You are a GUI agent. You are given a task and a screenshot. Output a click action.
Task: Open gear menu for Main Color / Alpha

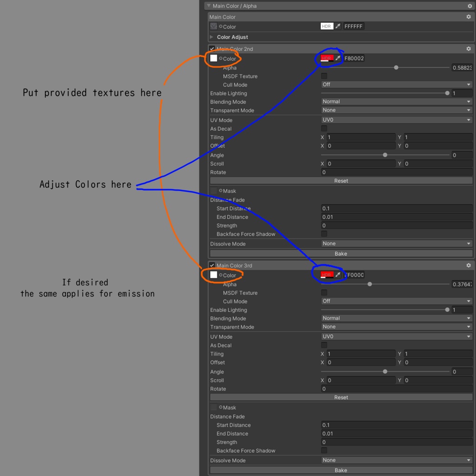469,6
